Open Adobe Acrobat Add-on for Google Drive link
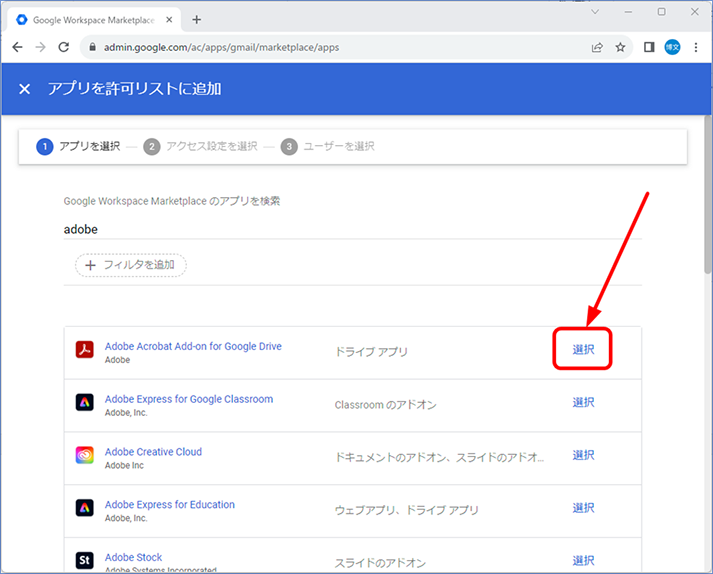 [193, 346]
